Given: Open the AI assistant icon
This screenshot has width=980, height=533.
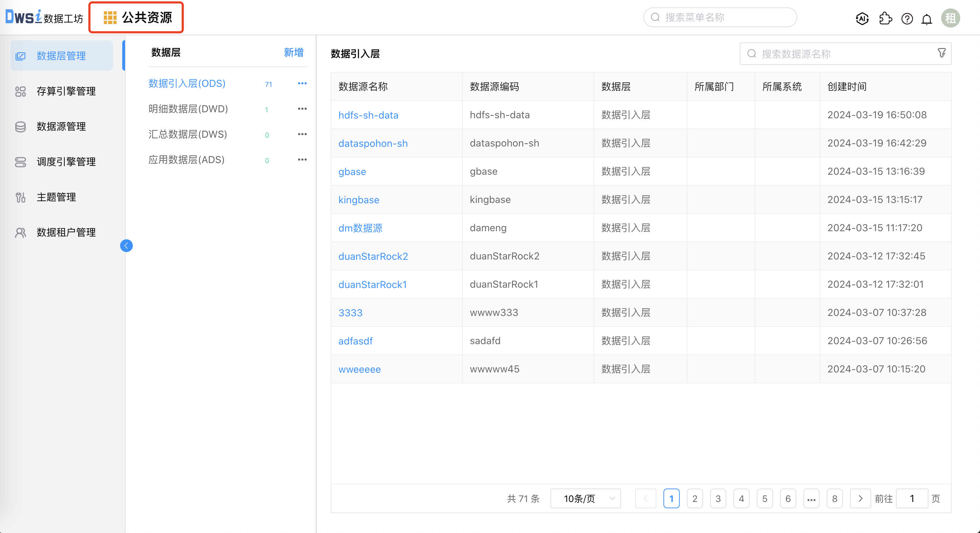Looking at the screenshot, I should point(862,18).
